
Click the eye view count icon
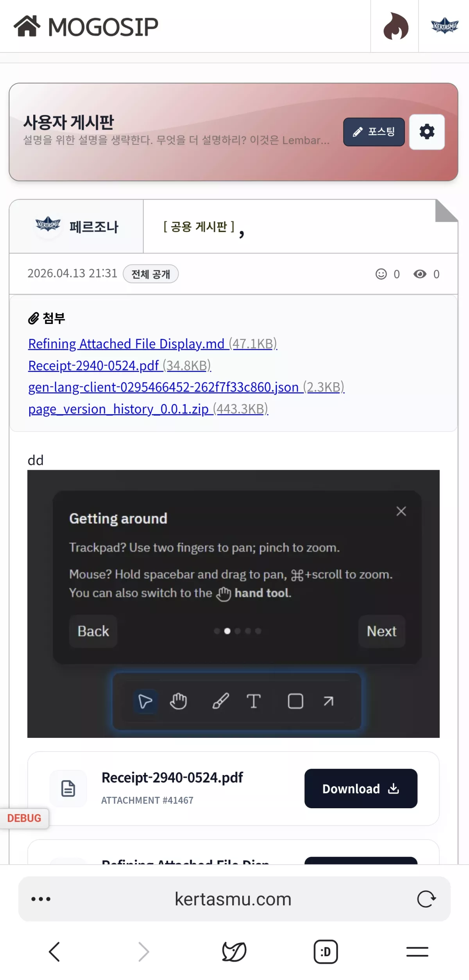420,274
